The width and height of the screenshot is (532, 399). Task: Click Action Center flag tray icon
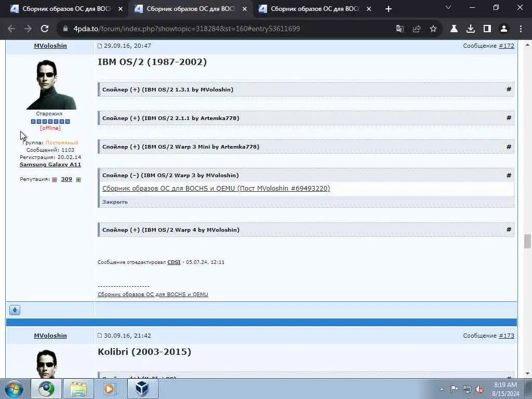(454, 389)
